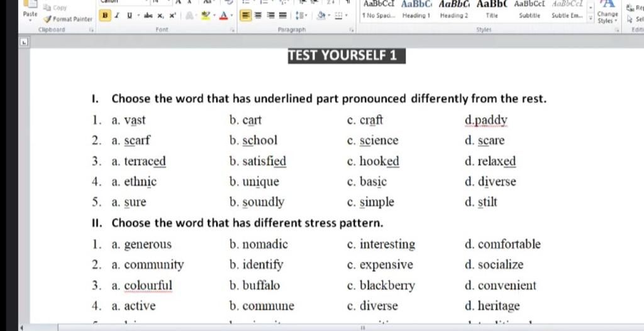Open Styles pane launcher

tap(618, 30)
